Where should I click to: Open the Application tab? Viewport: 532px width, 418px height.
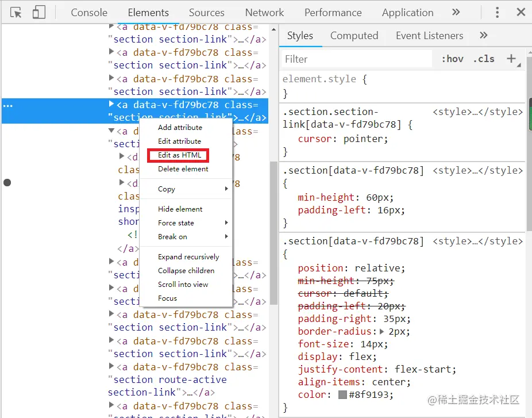(407, 13)
